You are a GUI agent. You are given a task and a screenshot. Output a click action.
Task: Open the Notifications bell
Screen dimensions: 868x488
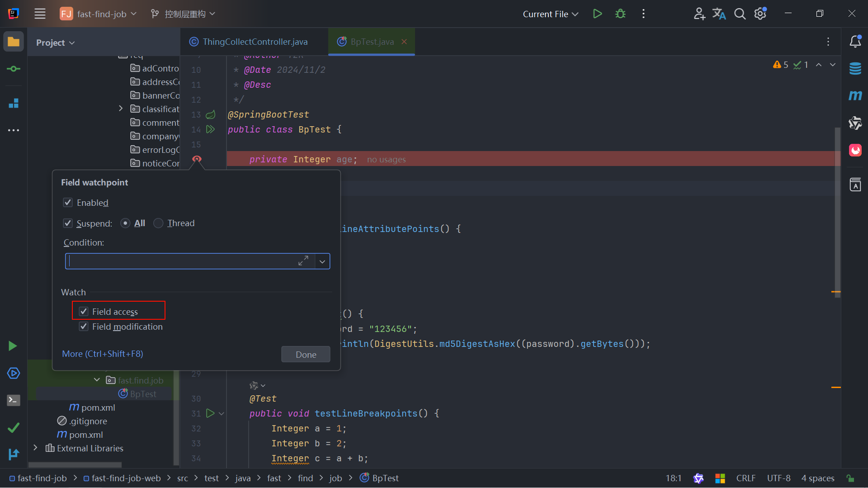[x=855, y=41]
